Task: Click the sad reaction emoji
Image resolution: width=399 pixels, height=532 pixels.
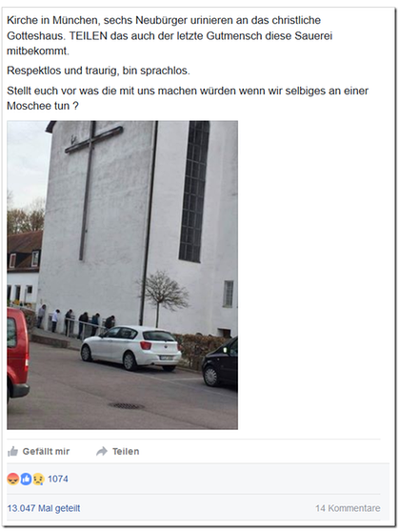Action: point(38,479)
